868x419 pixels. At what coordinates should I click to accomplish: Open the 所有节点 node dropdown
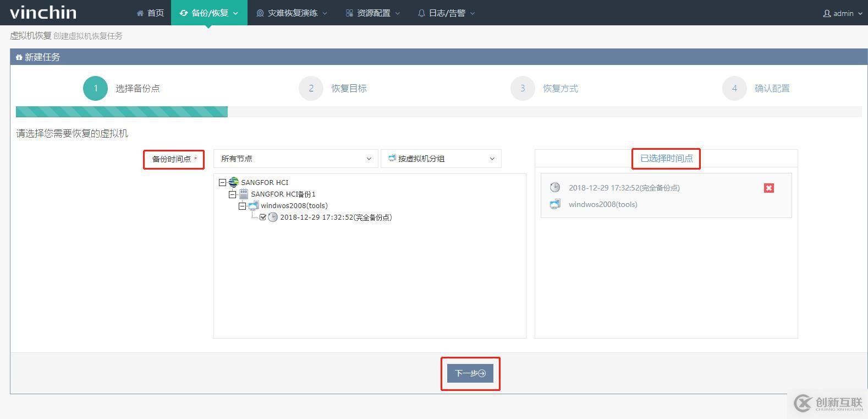click(296, 159)
